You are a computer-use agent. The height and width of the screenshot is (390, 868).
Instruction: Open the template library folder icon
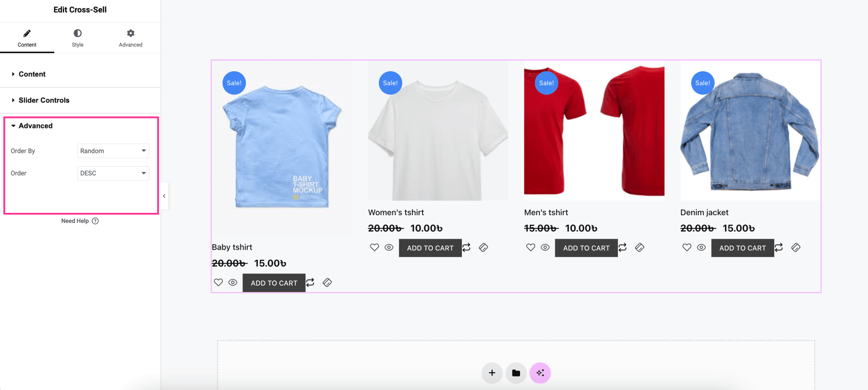pos(516,373)
